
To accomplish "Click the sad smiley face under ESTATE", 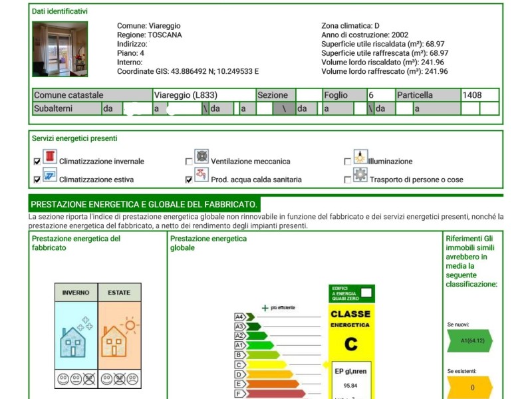I will click(x=132, y=378).
